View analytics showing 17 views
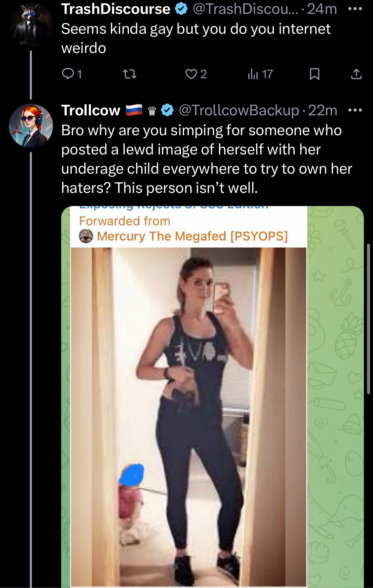This screenshot has width=373, height=588. 260,74
